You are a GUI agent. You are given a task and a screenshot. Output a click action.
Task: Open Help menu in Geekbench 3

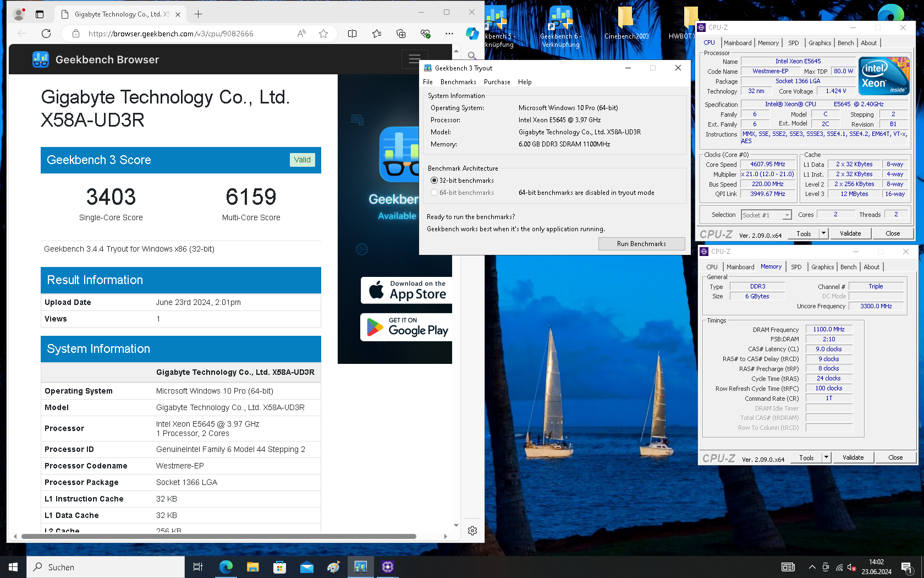(525, 82)
